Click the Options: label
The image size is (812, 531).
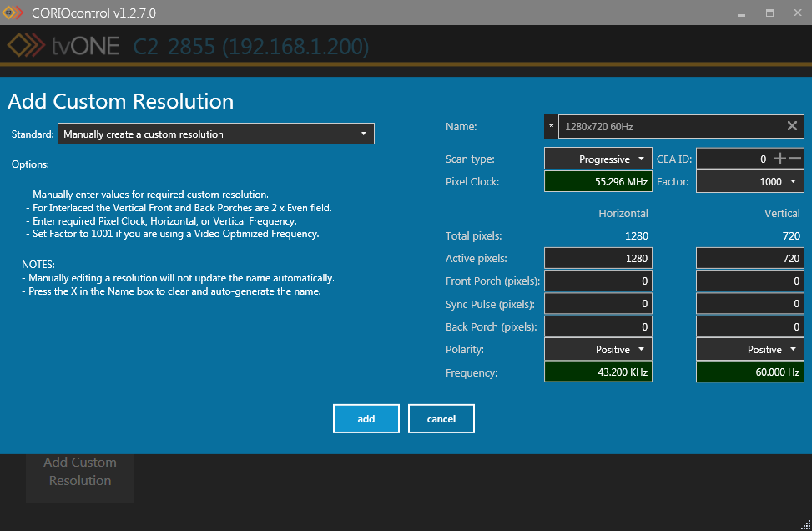pyautogui.click(x=30, y=164)
